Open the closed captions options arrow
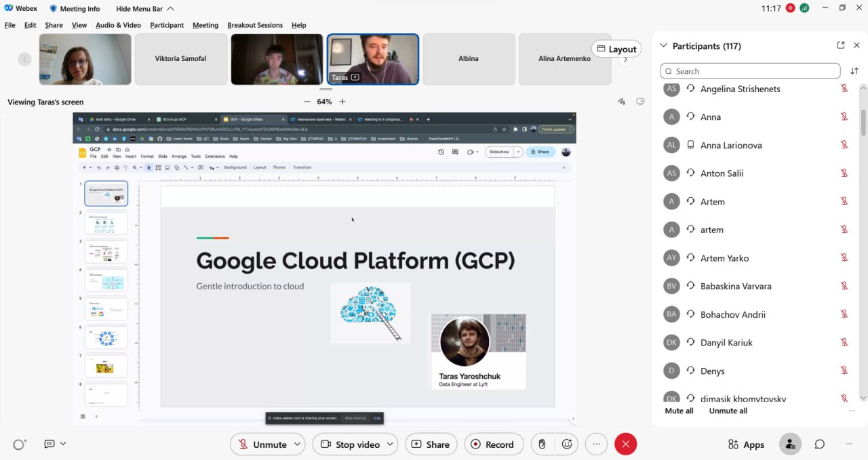Viewport: 868px width, 460px height. pyautogui.click(x=63, y=444)
